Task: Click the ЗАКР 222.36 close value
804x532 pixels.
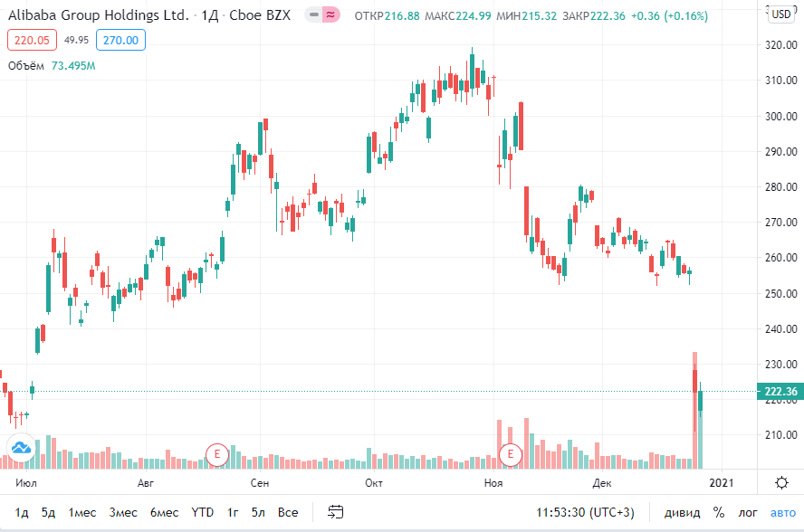Action: [x=594, y=16]
